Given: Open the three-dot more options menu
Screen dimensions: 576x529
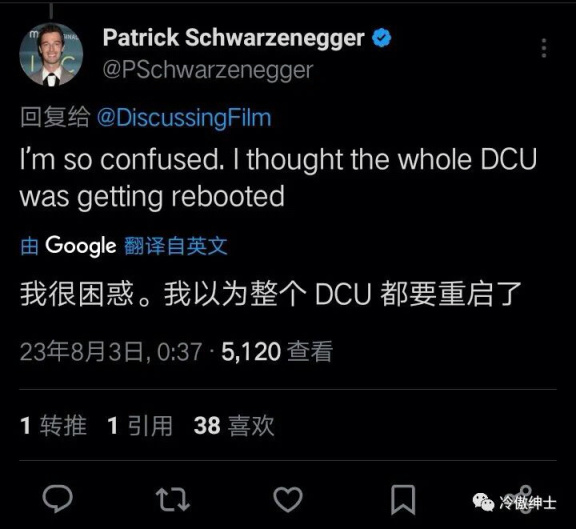Looking at the screenshot, I should [x=544, y=48].
